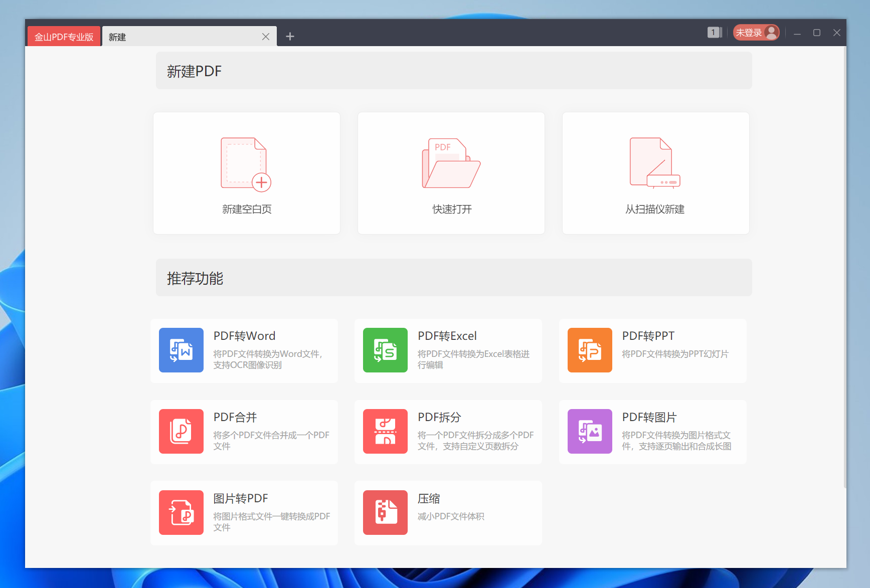Image resolution: width=870 pixels, height=588 pixels.
Task: Open the purple PDF转图片 icon
Action: pos(590,431)
